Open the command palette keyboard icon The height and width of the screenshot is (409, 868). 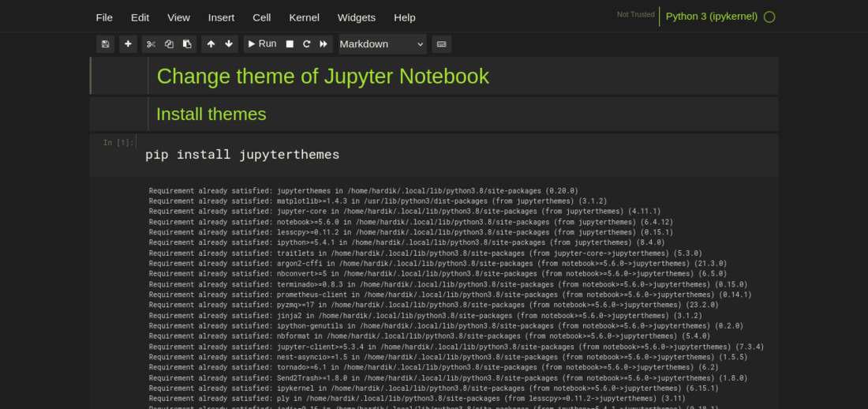coord(442,43)
